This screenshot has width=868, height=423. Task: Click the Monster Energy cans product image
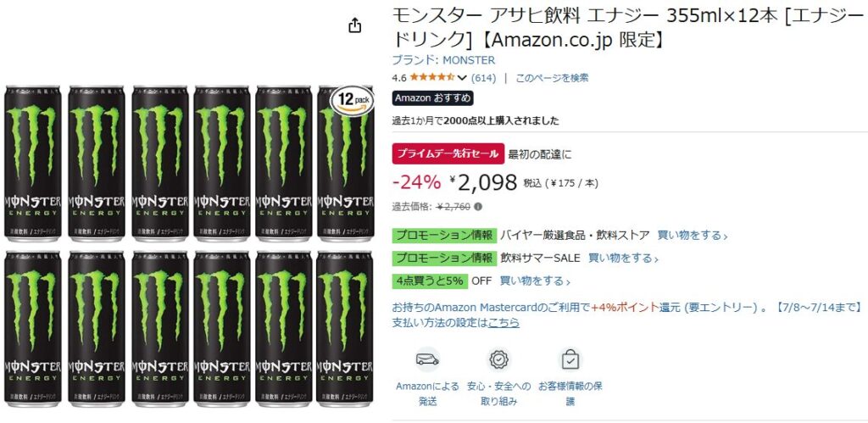point(188,246)
